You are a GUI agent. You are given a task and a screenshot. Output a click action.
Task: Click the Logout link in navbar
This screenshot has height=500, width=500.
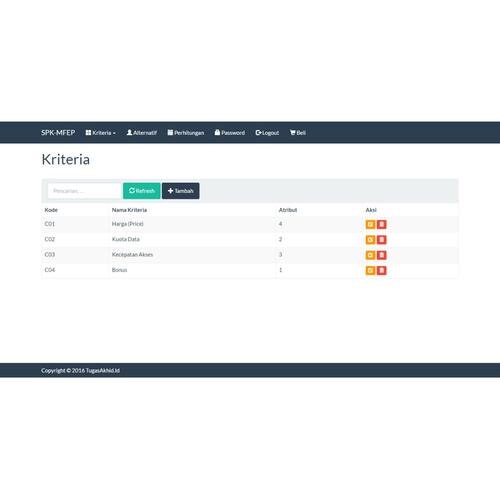[267, 133]
